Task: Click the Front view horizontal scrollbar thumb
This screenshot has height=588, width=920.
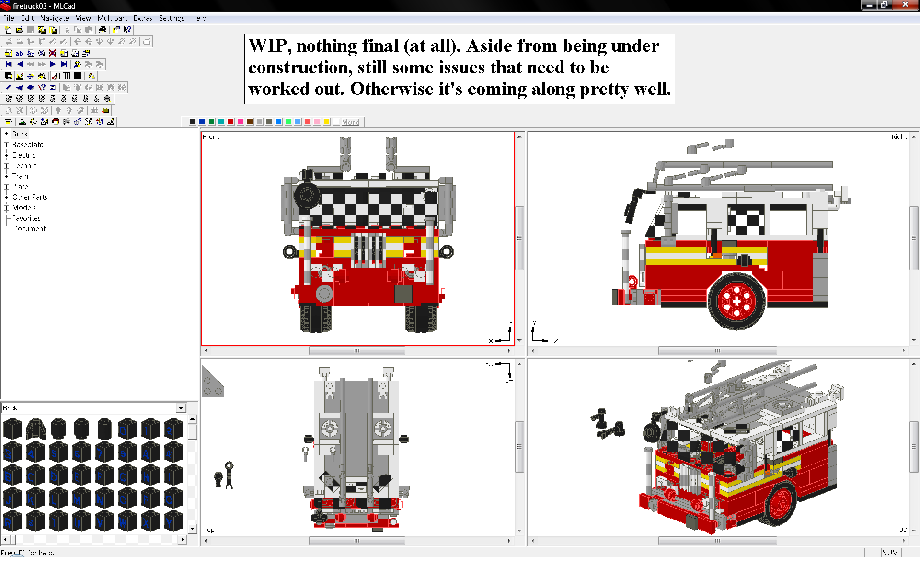Action: coord(357,351)
